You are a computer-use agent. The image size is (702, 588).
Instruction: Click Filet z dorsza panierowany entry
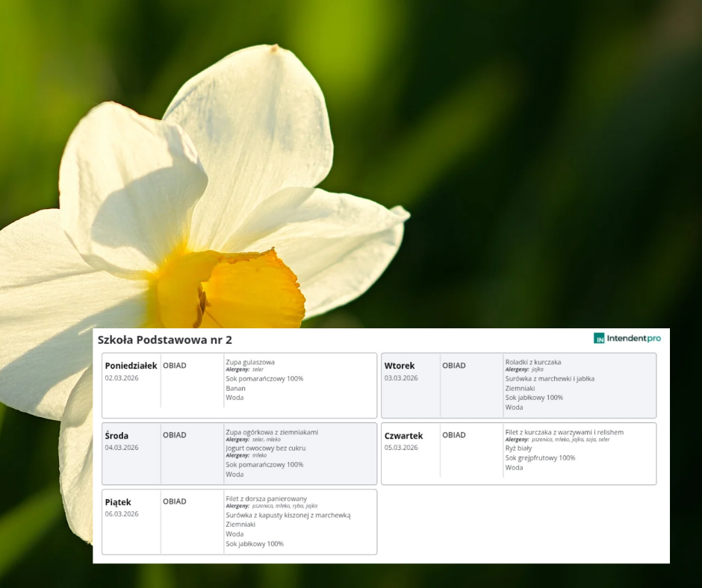click(x=266, y=498)
